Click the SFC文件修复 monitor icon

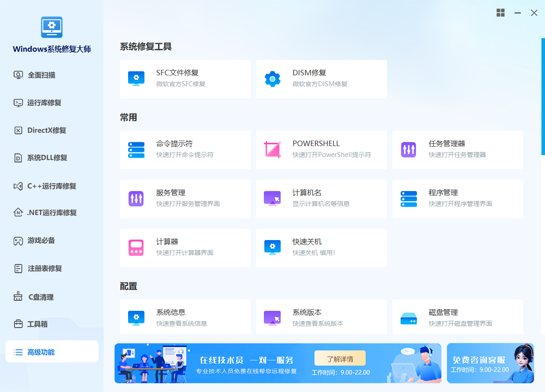tap(136, 78)
